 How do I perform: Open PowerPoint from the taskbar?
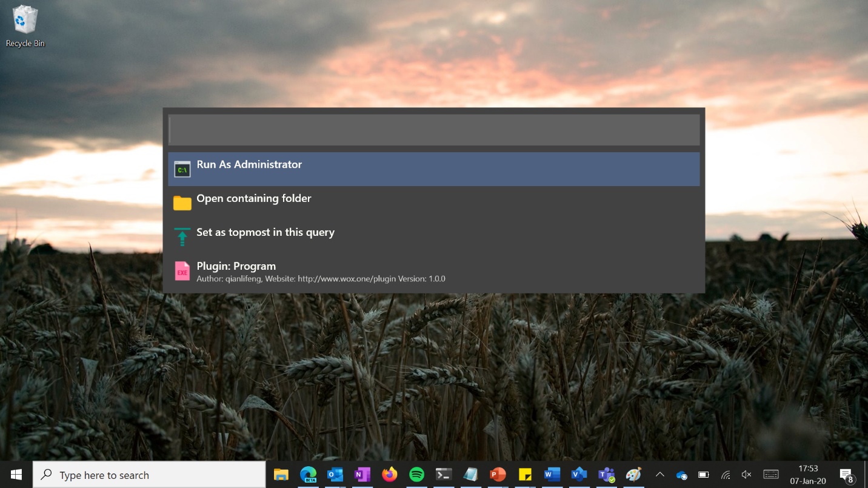pos(498,475)
